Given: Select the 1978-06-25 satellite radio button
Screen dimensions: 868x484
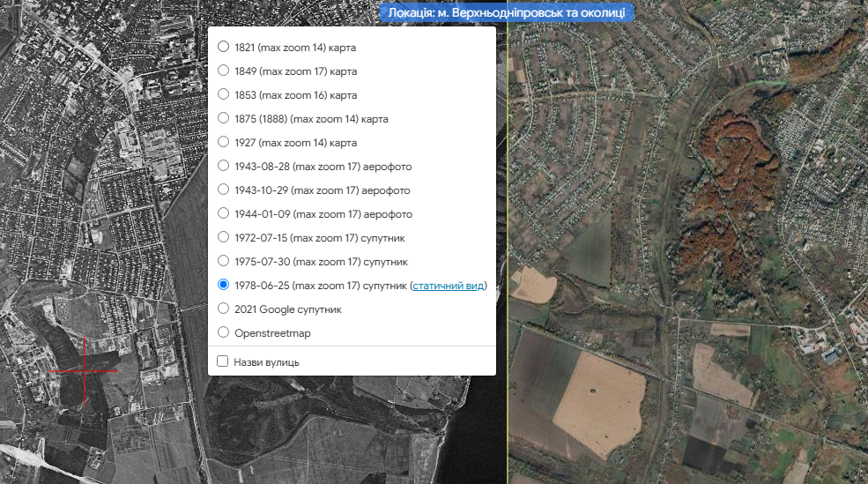Looking at the screenshot, I should [223, 285].
